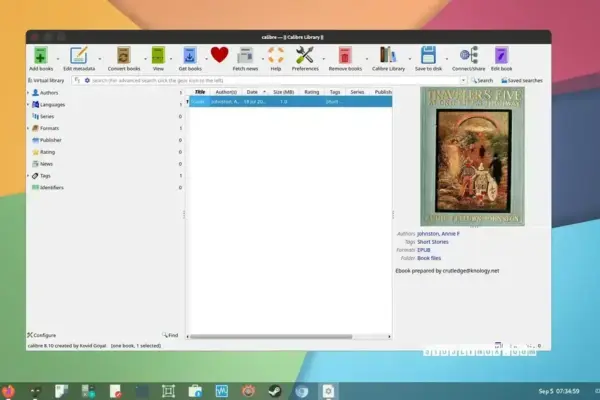This screenshot has width=600, height=400.
Task: Click the calibre version status bar text
Action: coord(67,346)
